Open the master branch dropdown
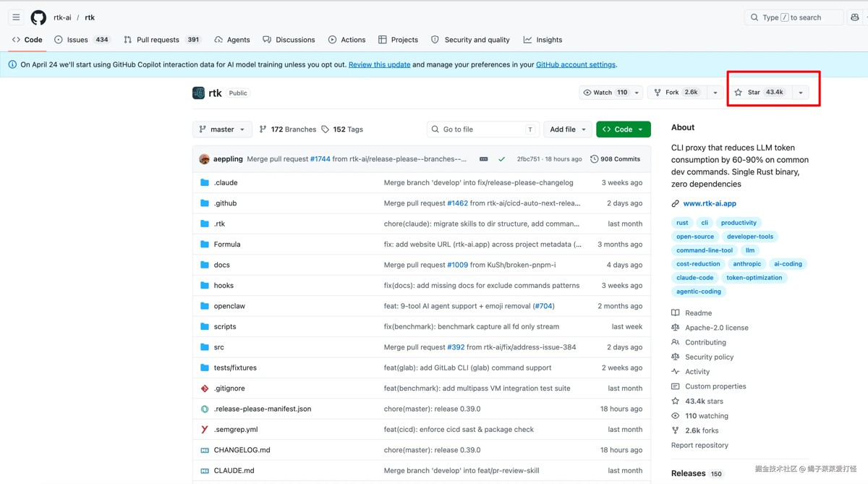Screen dimensions: 868x484 coord(222,130)
